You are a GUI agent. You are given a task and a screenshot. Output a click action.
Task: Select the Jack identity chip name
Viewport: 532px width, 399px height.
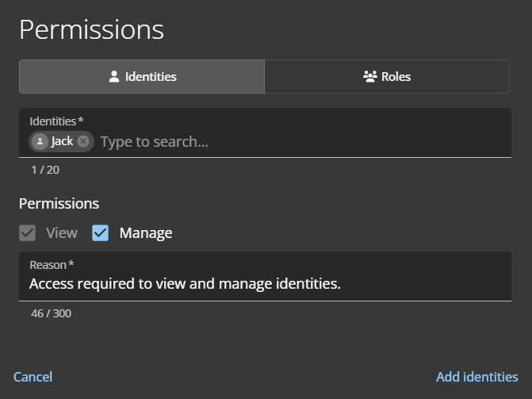pyautogui.click(x=62, y=142)
